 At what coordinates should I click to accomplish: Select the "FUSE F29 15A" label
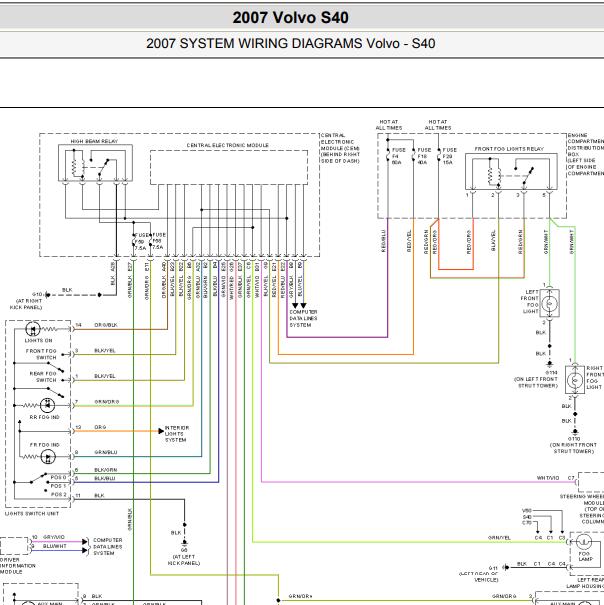pos(449,156)
